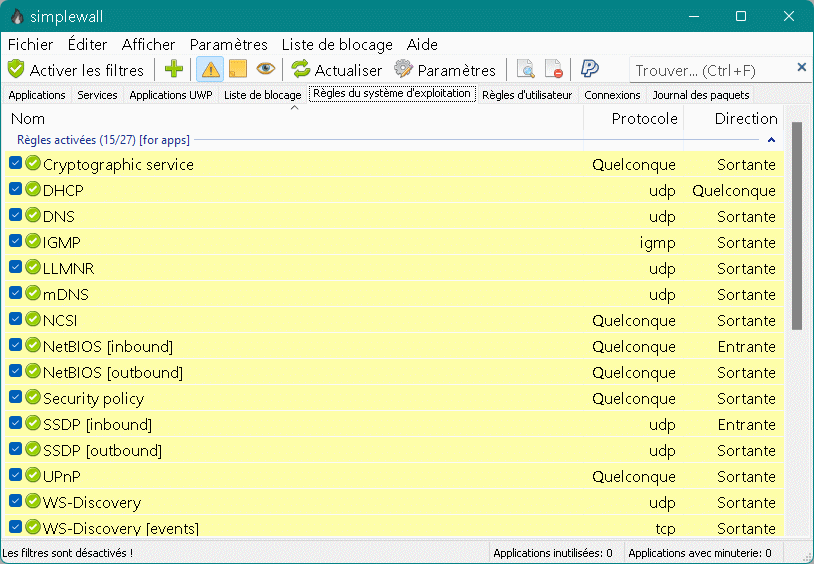This screenshot has height=564, width=814.
Task: Open the Liste de blocage menu
Action: [337, 45]
